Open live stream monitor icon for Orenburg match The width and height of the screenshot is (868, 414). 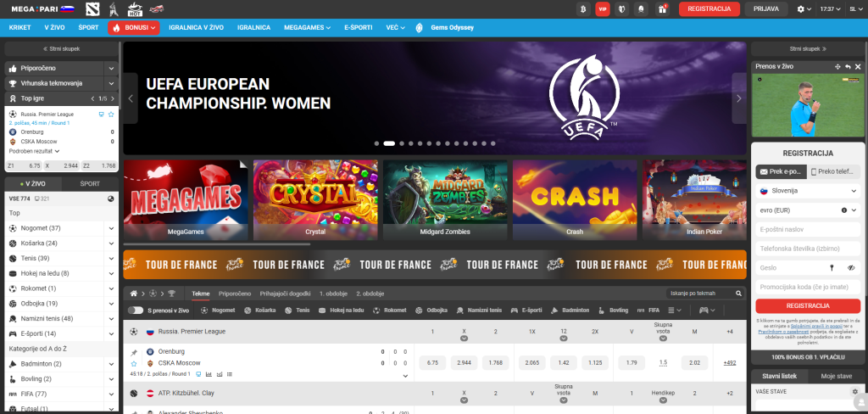[x=198, y=374]
